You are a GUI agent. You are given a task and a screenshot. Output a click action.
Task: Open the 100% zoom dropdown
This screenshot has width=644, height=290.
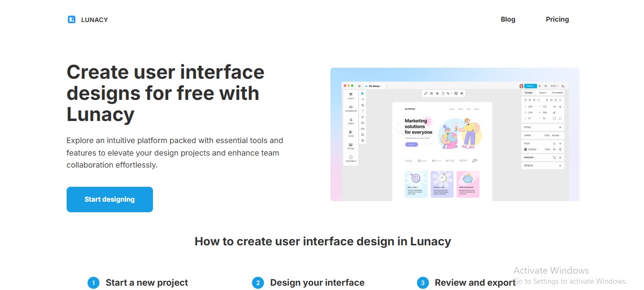[x=554, y=86]
